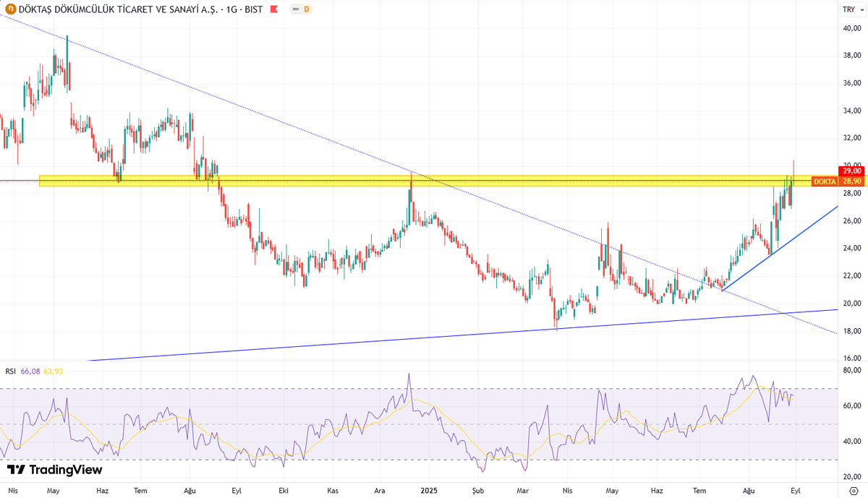This screenshot has width=868, height=498.
Task: Select the short steep blue uptrend line
Action: coord(781,248)
